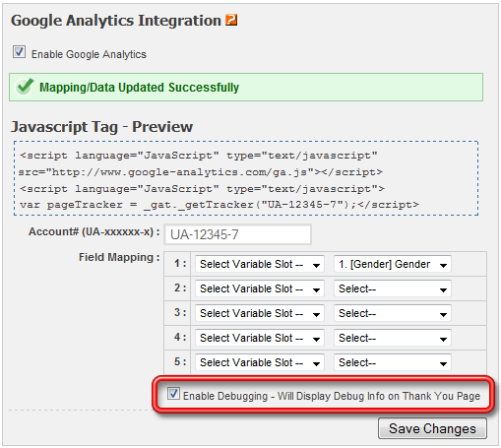
Task: Open row 2 Select Variable Slot dropdown
Action: click(x=260, y=288)
